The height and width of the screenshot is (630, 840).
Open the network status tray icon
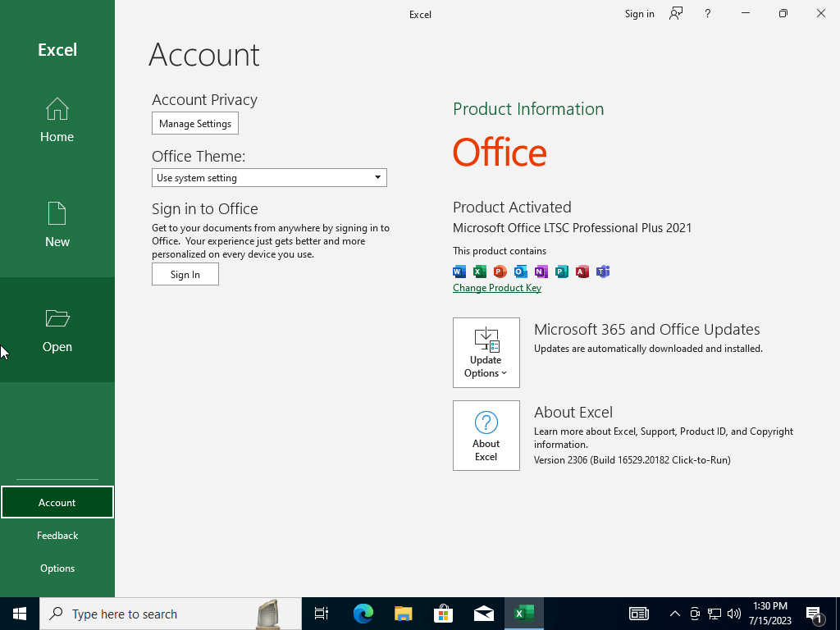(714, 614)
